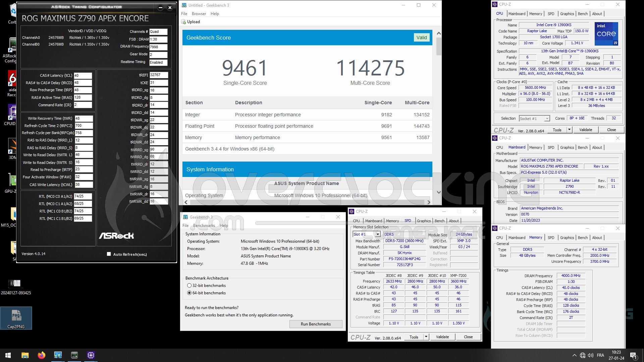
Task: Open File Explorer from the taskbar
Action: [x=25, y=355]
